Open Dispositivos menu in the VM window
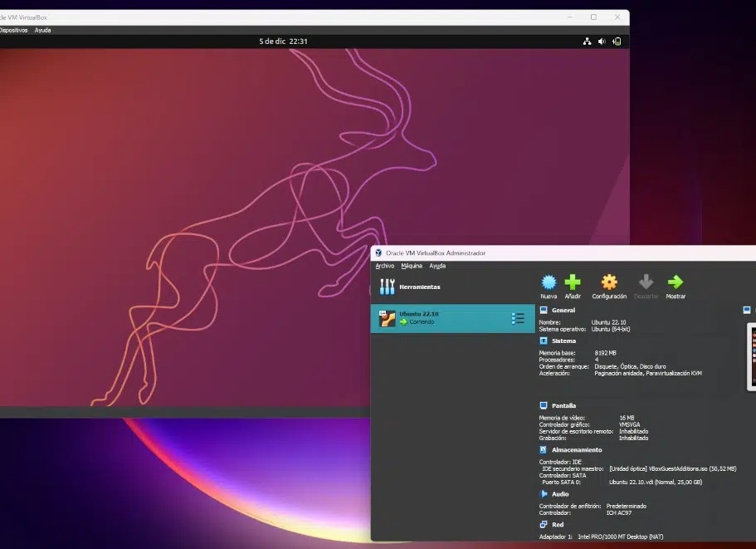 (x=13, y=31)
